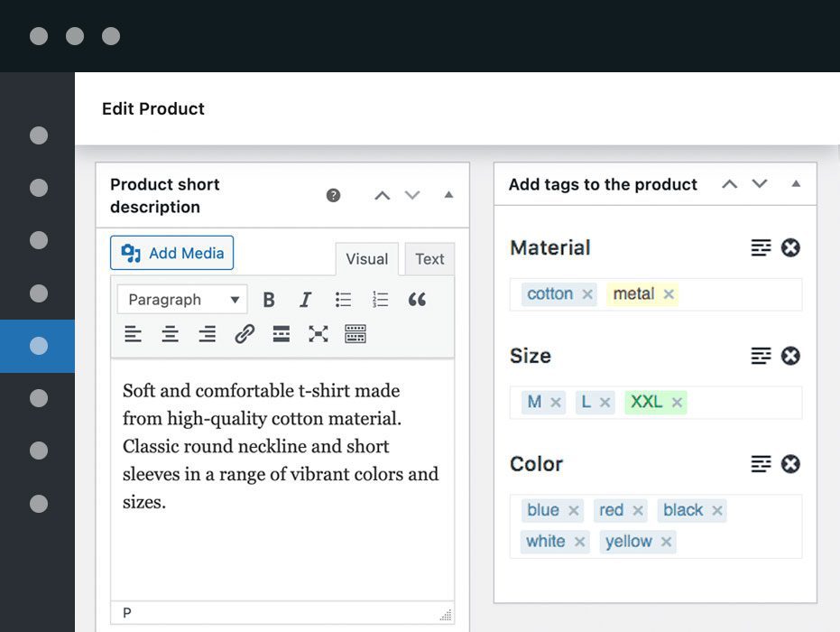Image resolution: width=840 pixels, height=632 pixels.
Task: Toggle the toolbar kitchen sink icon
Action: pos(355,334)
